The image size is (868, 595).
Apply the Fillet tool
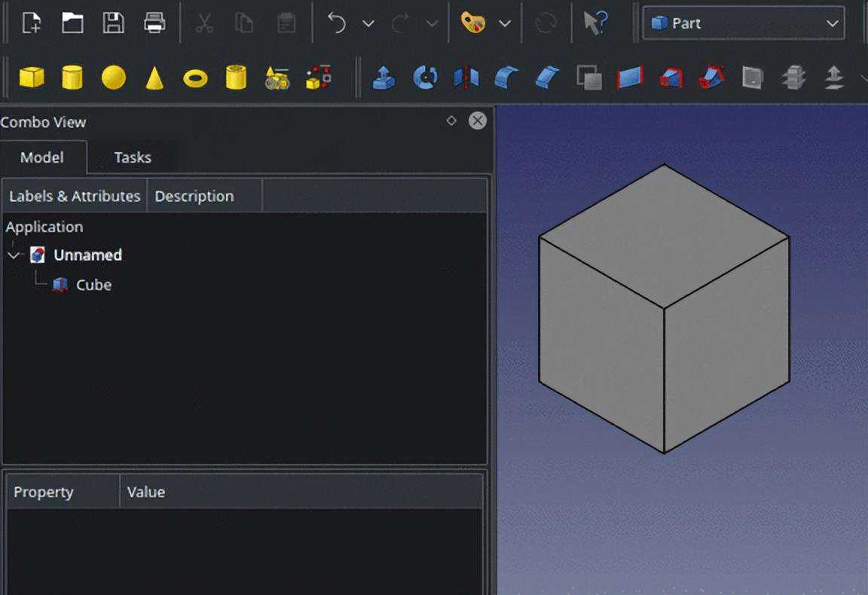point(507,77)
